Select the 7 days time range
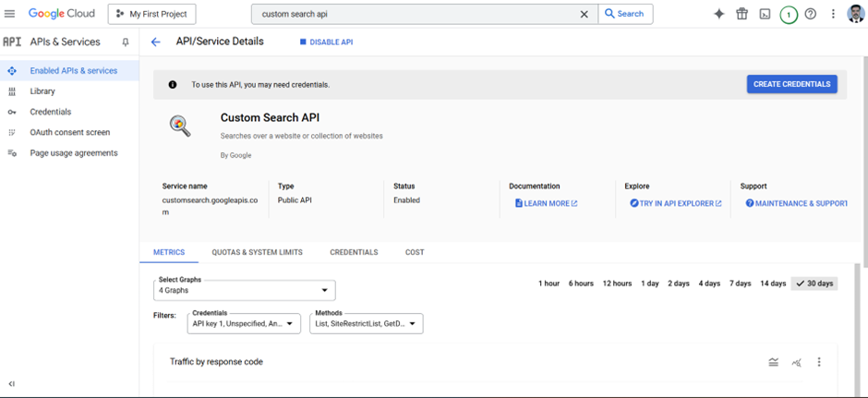This screenshot has height=398, width=868. (741, 283)
